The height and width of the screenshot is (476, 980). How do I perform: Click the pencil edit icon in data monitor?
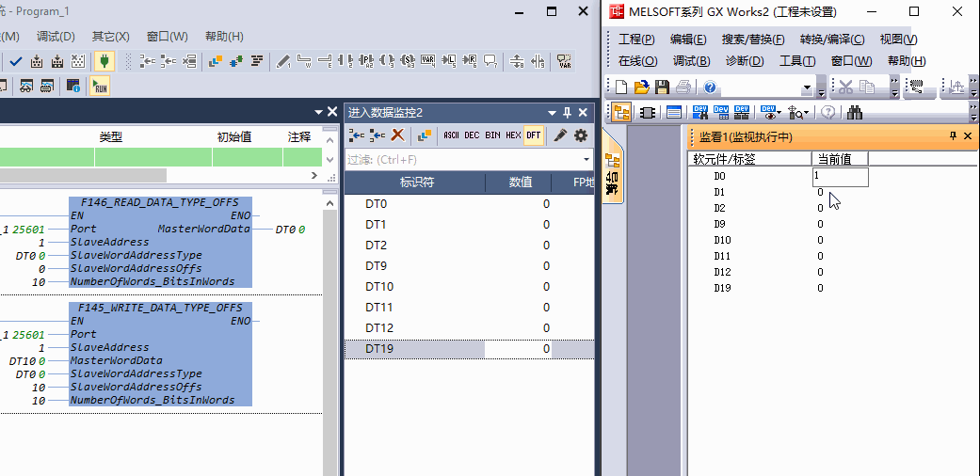(x=560, y=135)
